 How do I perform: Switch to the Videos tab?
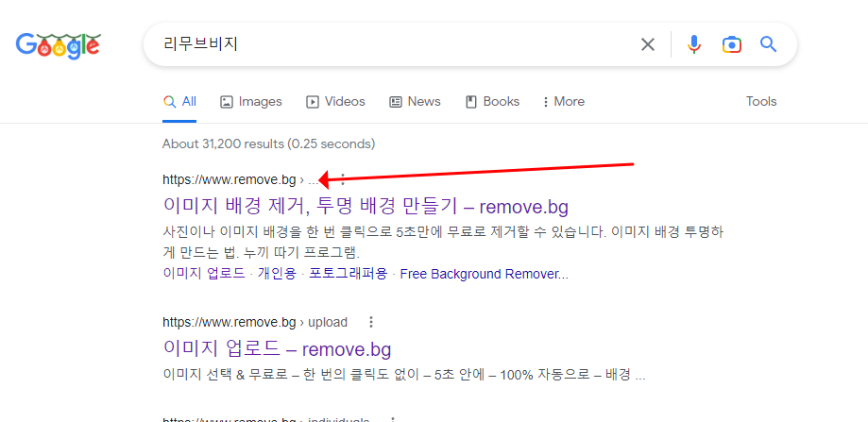[x=335, y=102]
